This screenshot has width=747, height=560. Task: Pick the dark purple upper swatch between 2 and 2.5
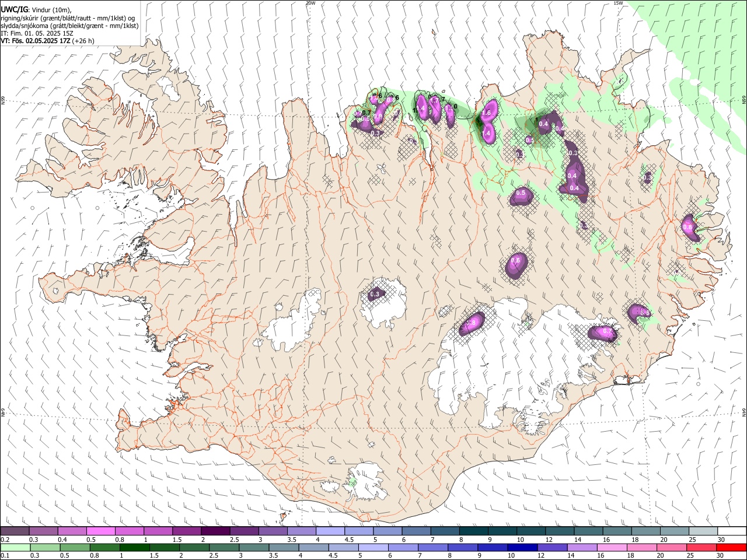215,531
